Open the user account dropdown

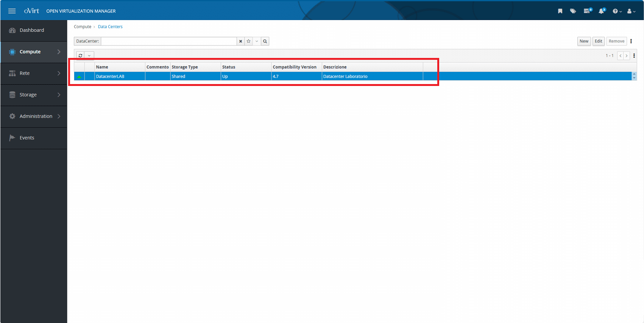[x=631, y=11]
